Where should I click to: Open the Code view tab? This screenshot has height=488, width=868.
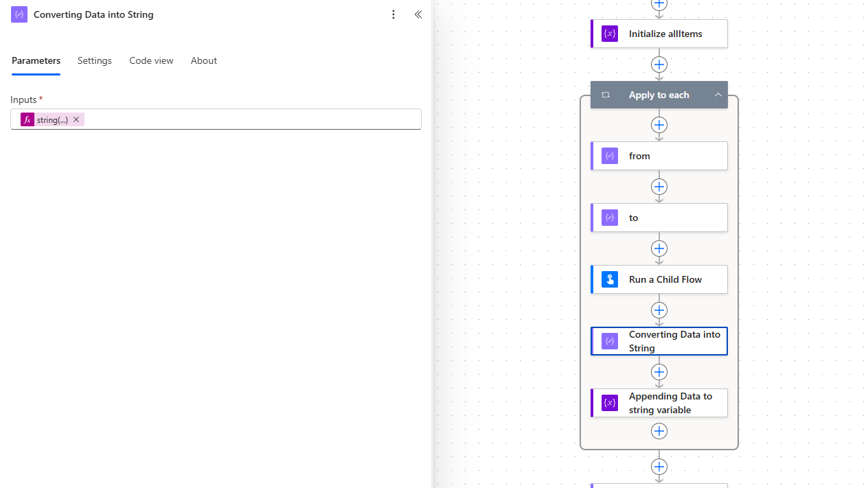click(x=151, y=60)
